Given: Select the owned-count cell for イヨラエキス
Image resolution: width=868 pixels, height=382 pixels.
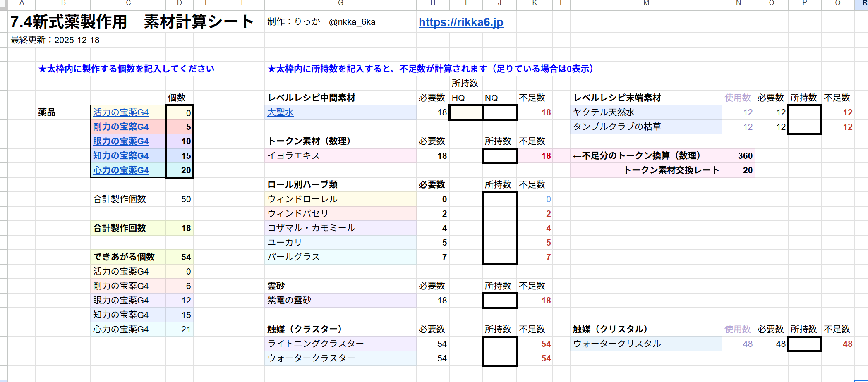Looking at the screenshot, I should (x=499, y=156).
